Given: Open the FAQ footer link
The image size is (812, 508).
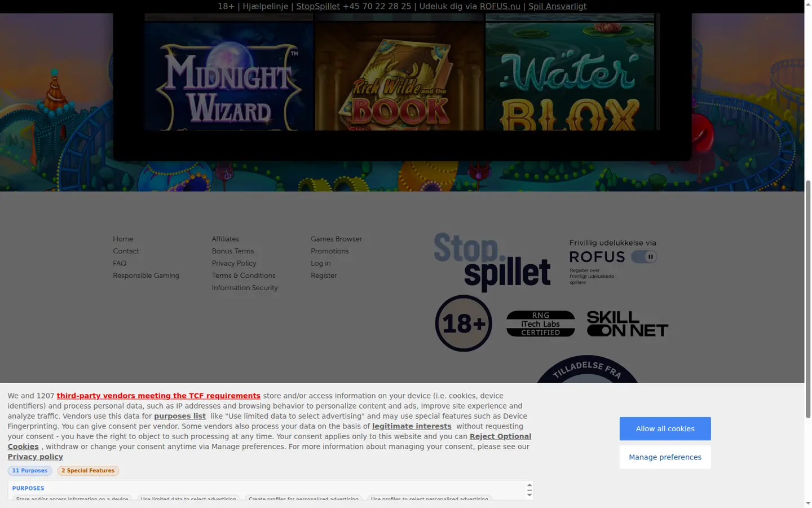Looking at the screenshot, I should 120,263.
